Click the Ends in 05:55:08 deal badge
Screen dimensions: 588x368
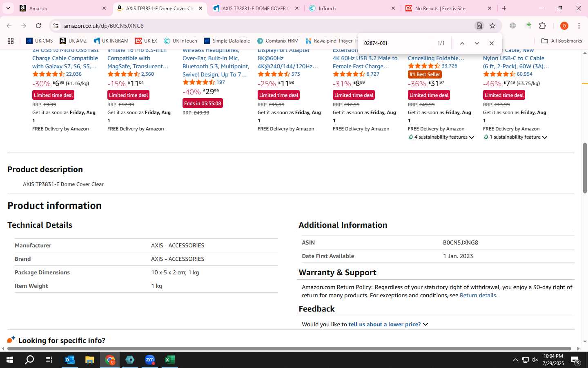click(x=203, y=103)
